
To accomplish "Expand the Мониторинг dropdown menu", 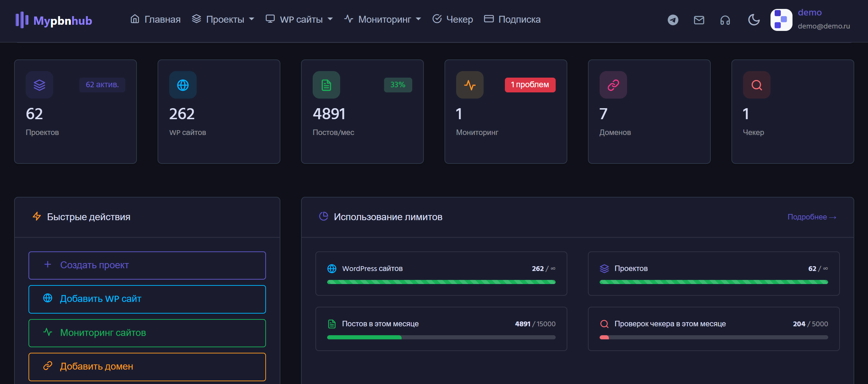I will click(x=383, y=20).
